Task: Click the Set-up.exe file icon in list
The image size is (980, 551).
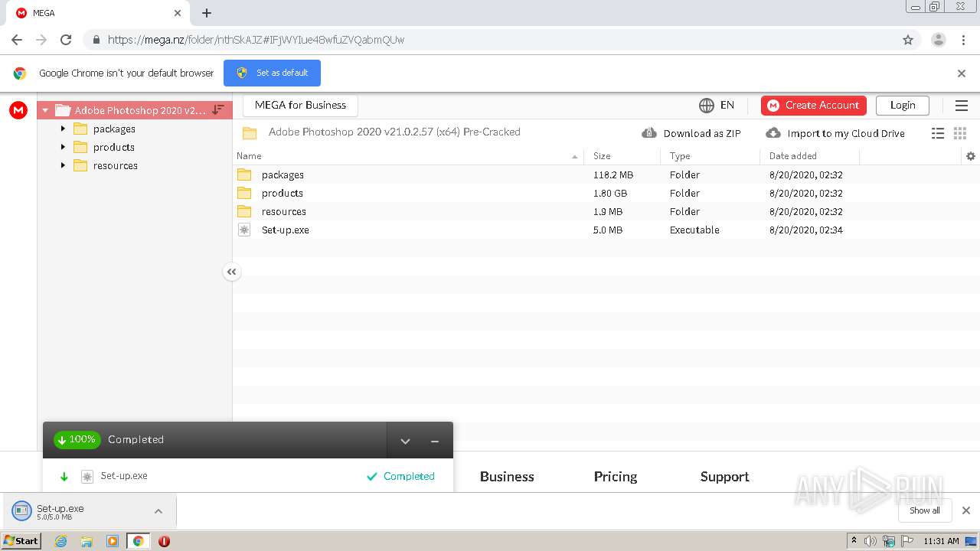Action: pyautogui.click(x=244, y=230)
